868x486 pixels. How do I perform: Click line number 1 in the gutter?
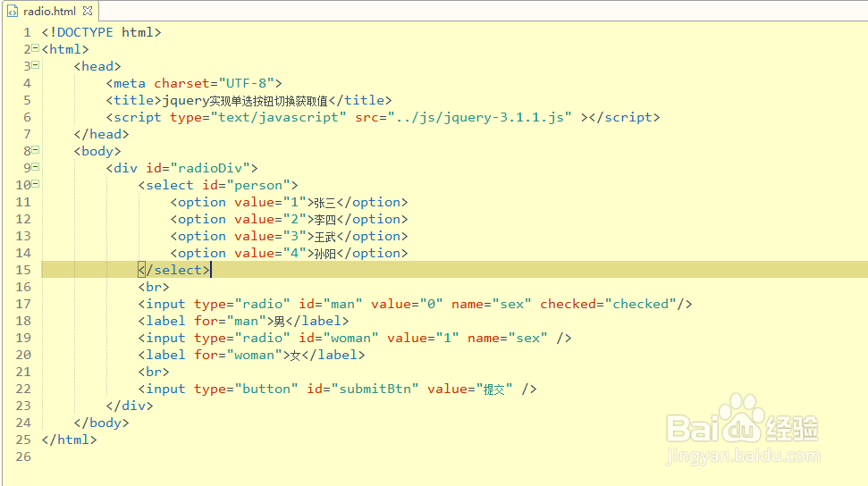point(27,33)
